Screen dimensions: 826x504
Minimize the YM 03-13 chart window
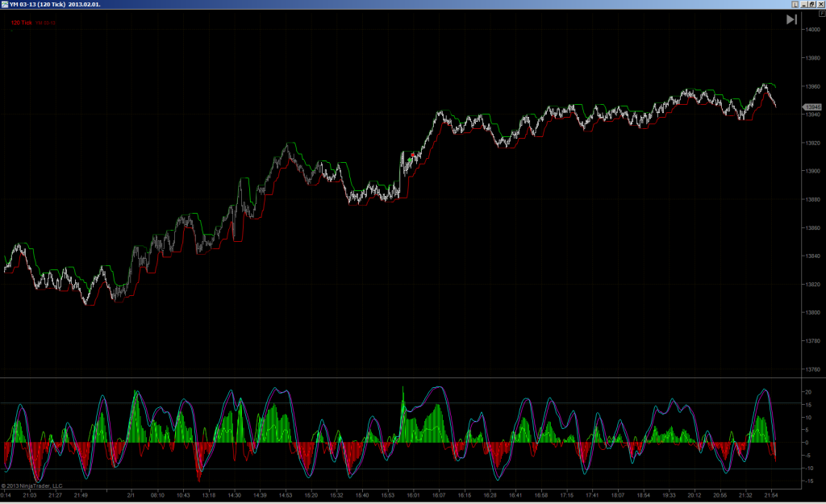[804, 4]
